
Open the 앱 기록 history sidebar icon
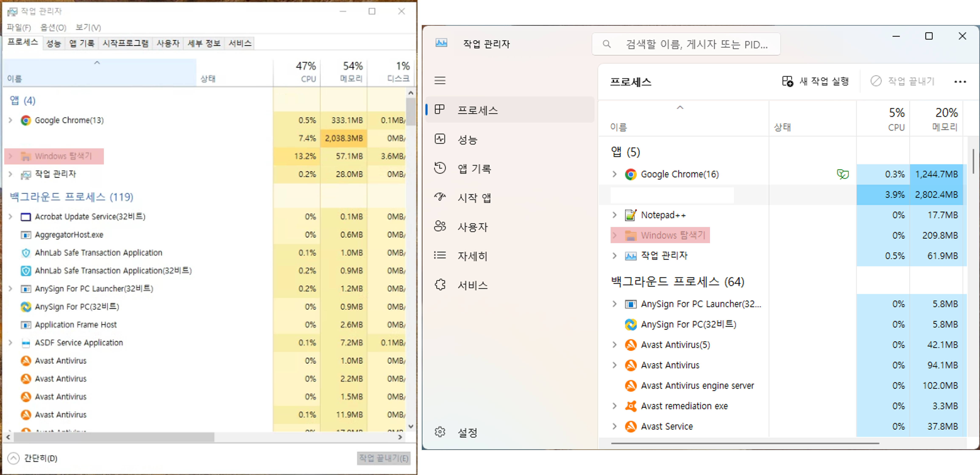tap(440, 168)
